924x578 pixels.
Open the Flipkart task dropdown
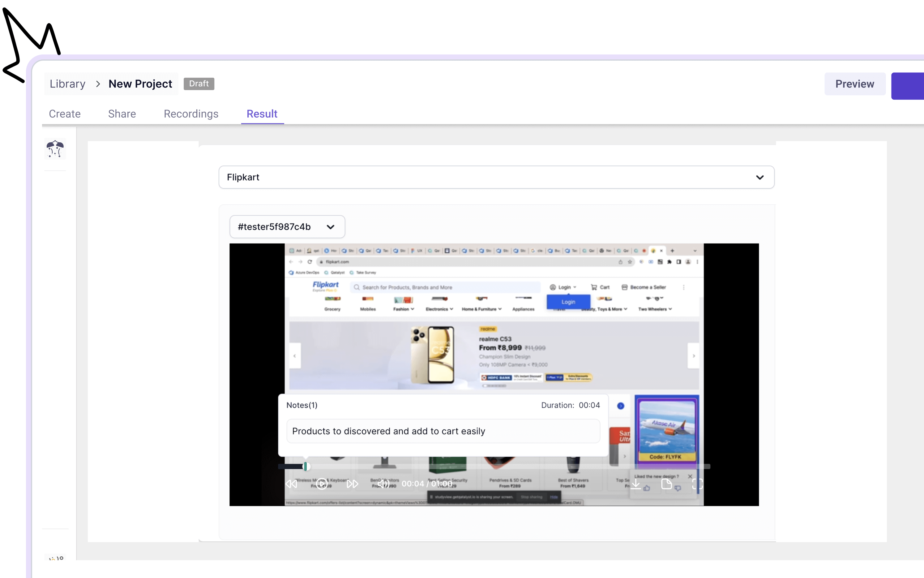[496, 177]
